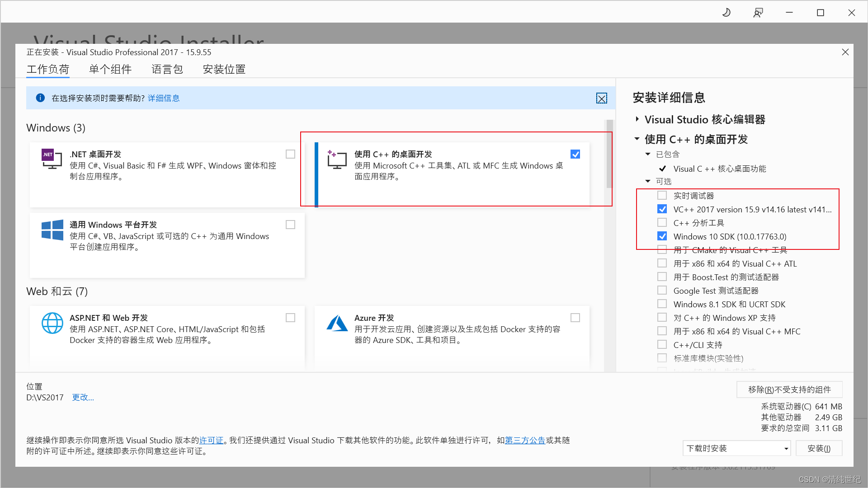This screenshot has width=868, height=488.
Task: Uncheck Windows 10 SDK (10.0.17763.0)
Action: coord(662,236)
